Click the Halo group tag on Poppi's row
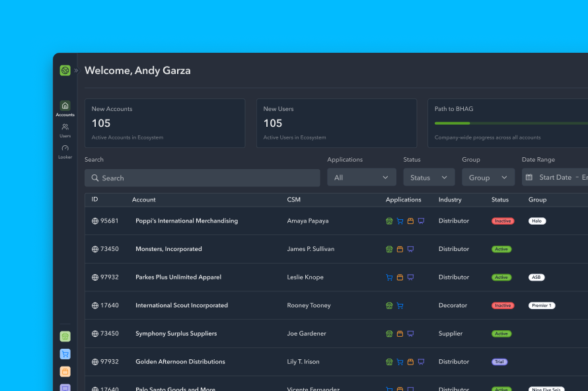This screenshot has width=588, height=391. click(x=536, y=221)
